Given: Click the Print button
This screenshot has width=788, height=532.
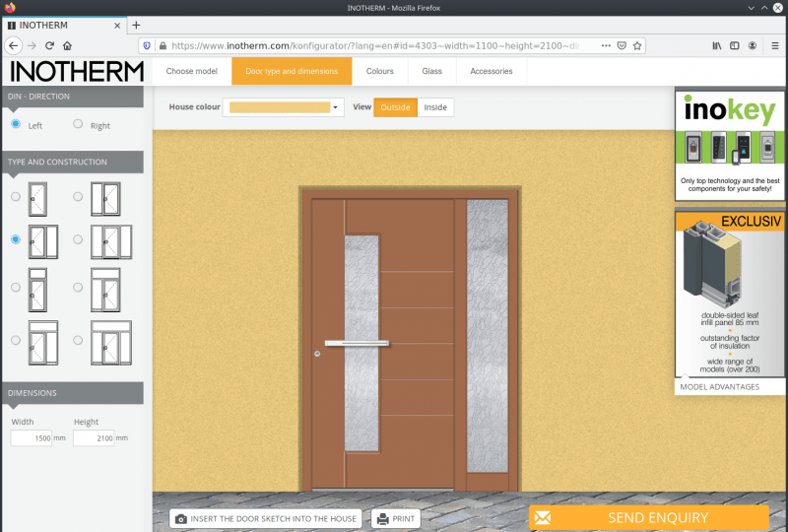Looking at the screenshot, I should click(x=396, y=518).
